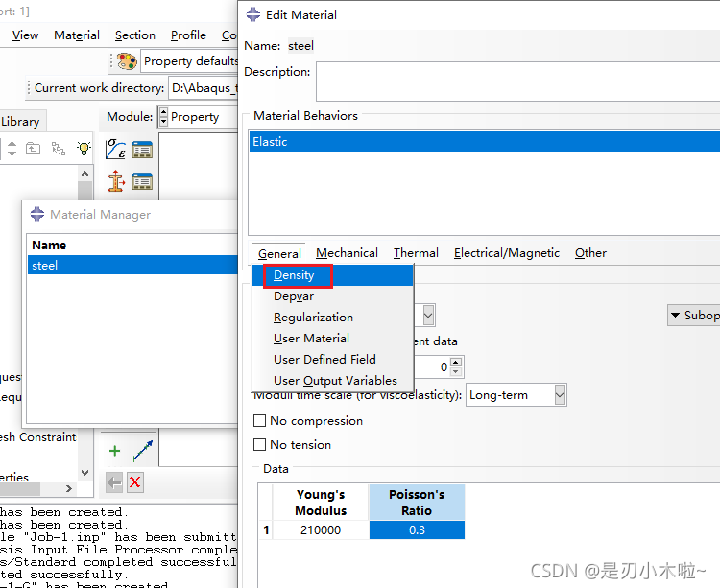Click the Create Section beam icon

pos(116,181)
